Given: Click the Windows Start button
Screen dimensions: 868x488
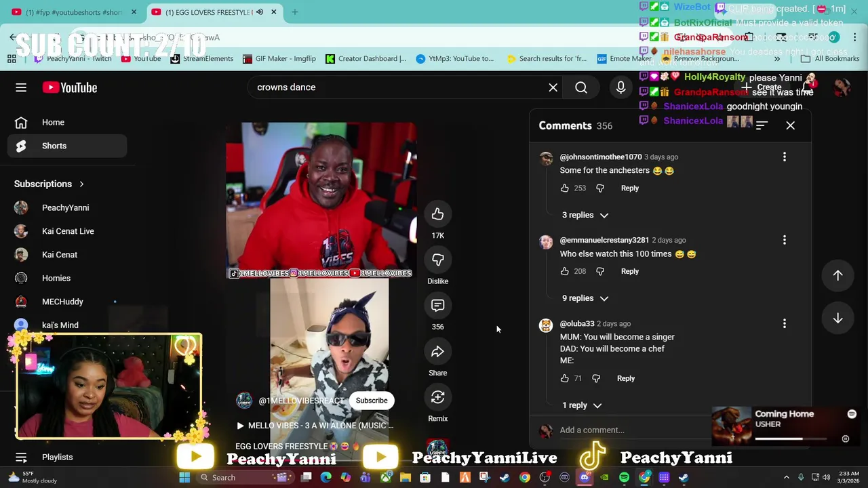Looking at the screenshot, I should (x=184, y=478).
